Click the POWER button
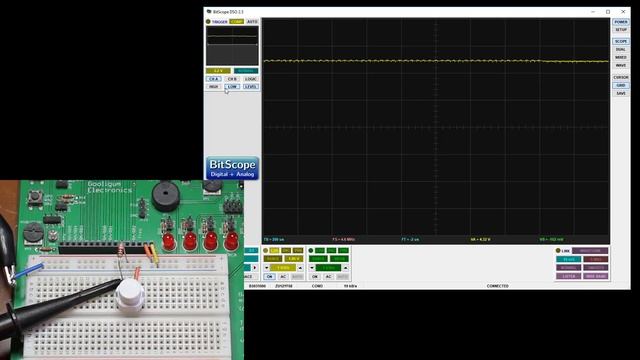640x360 pixels. [x=621, y=22]
